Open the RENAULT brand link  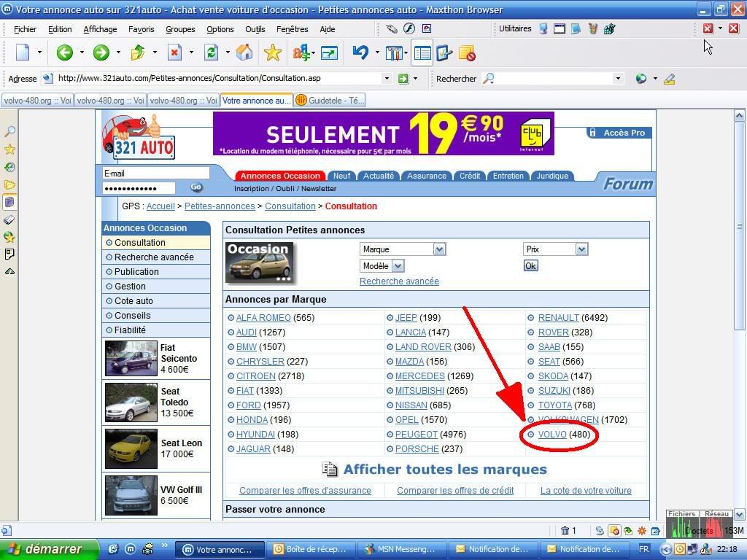(558, 318)
